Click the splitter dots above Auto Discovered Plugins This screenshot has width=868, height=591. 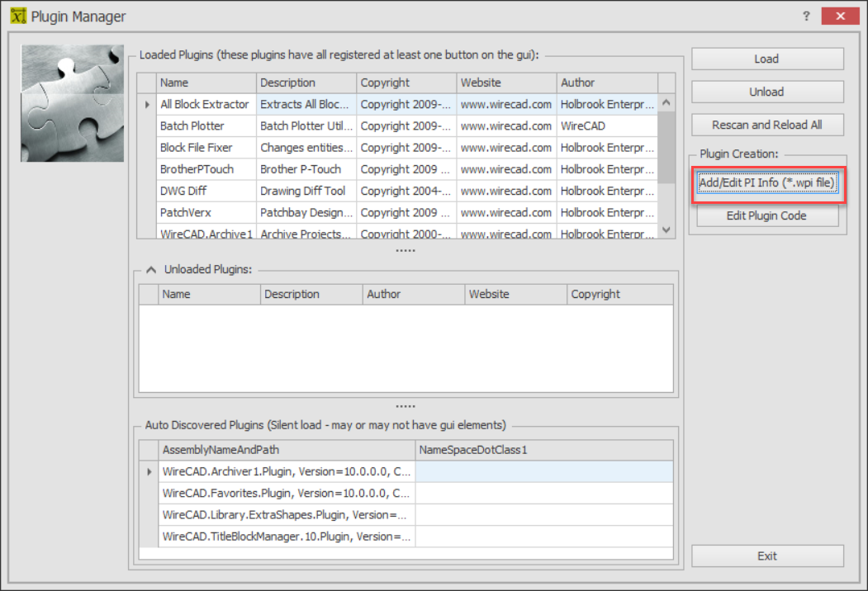(x=406, y=407)
